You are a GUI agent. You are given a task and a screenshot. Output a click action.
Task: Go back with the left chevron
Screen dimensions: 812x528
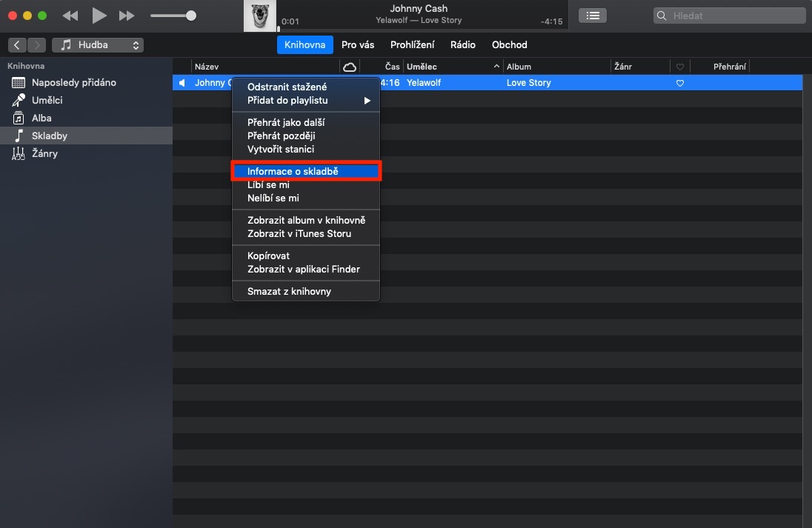pyautogui.click(x=17, y=45)
